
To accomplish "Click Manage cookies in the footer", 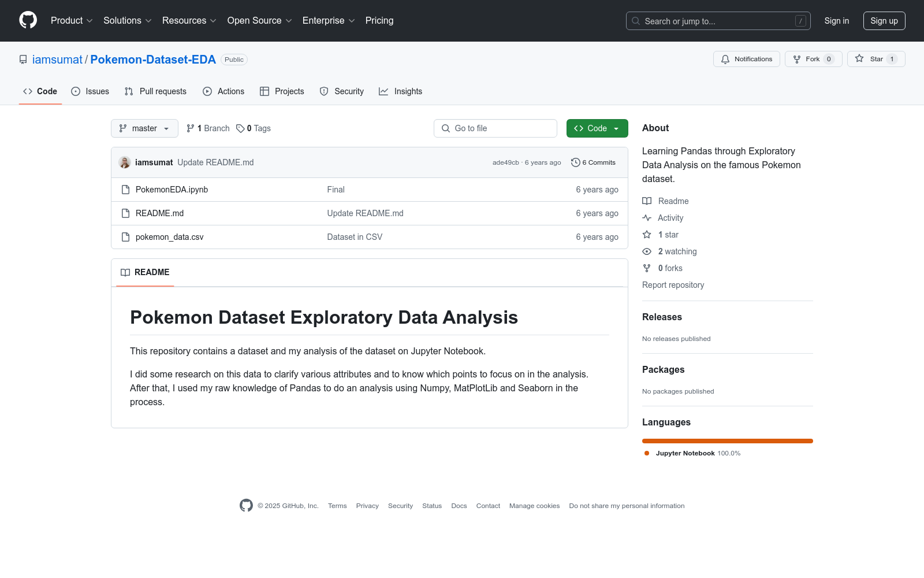I will tap(535, 506).
